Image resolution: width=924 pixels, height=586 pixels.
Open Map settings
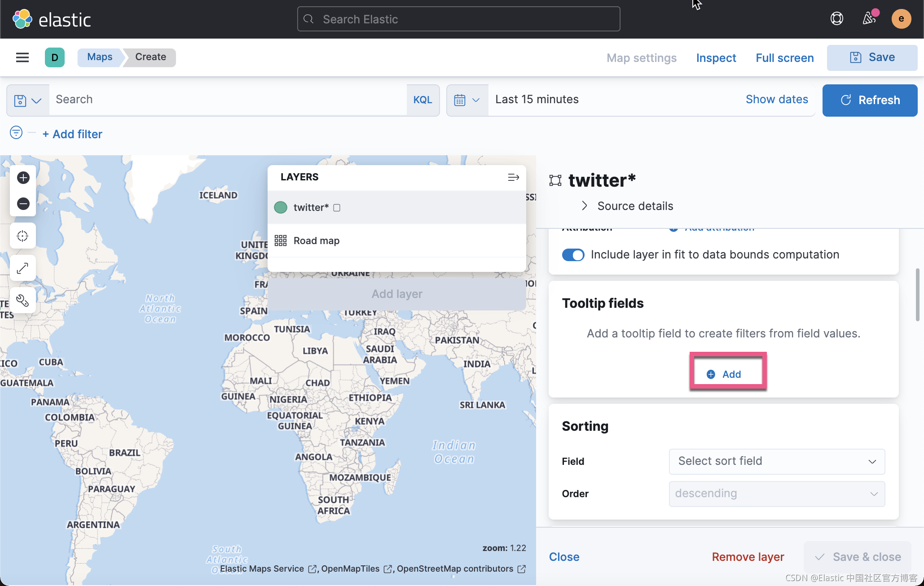click(x=641, y=58)
